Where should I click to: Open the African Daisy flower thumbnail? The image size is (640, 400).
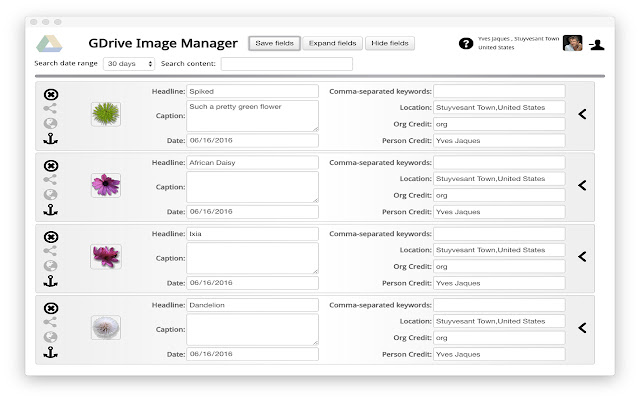106,185
